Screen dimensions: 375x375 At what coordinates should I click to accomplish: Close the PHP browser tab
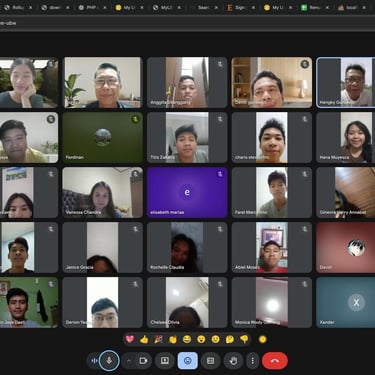[105, 7]
